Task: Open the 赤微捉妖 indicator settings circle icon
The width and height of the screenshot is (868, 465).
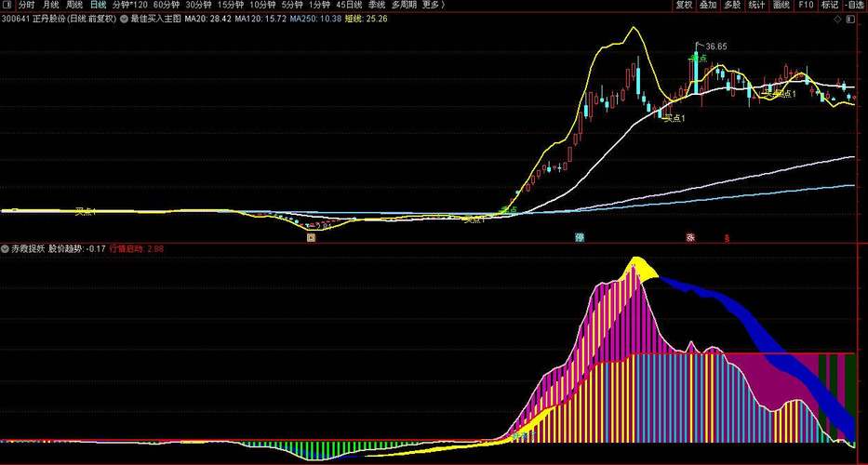Action: pos(6,249)
